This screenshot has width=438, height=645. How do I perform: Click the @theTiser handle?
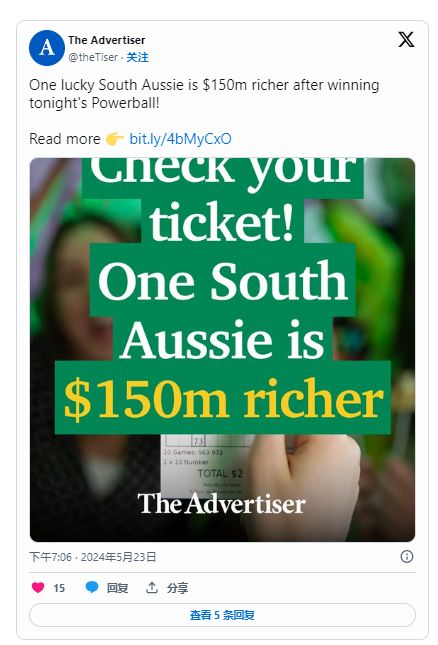pos(93,57)
